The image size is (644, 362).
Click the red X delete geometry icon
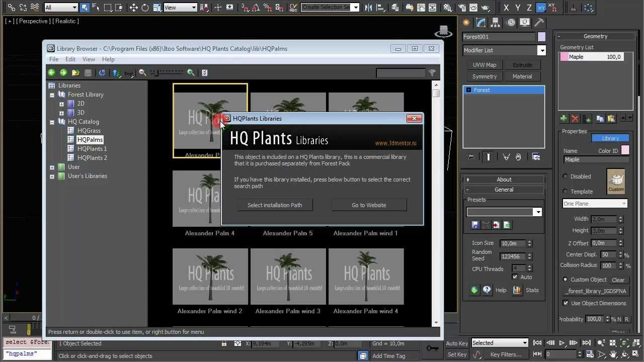click(x=575, y=119)
